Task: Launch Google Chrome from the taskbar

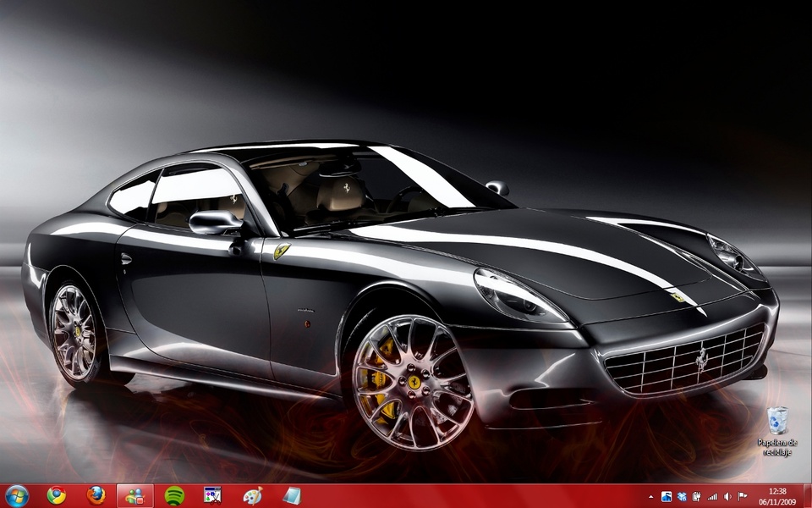Action: coord(57,495)
